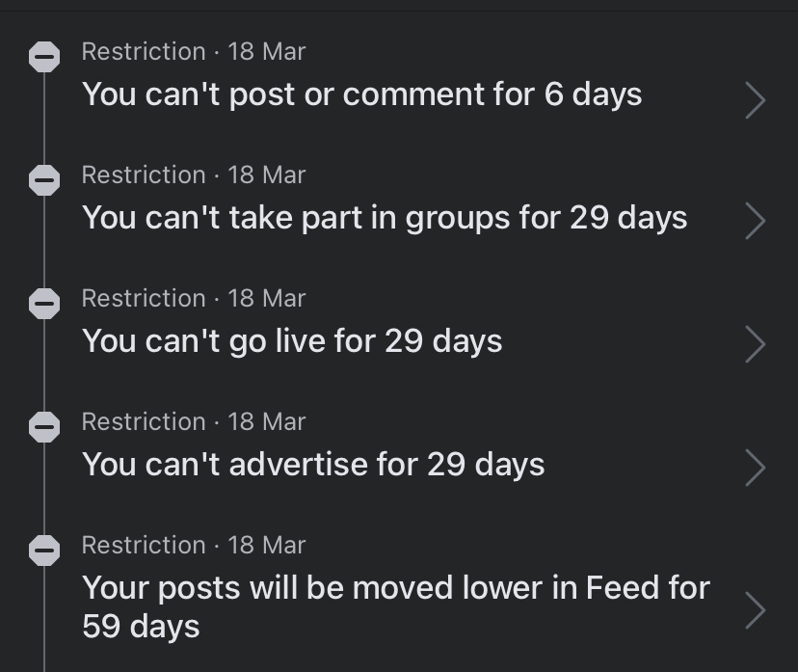Open "Your posts will be moved lower" entry
The image size is (798, 672).
396,606
